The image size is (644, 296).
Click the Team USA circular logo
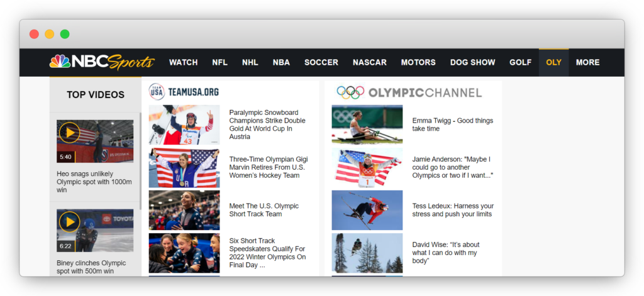157,92
